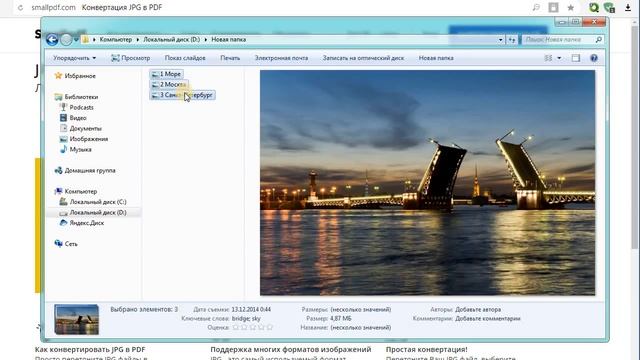Open the Podcasts library
The width and height of the screenshot is (640, 360).
(x=77, y=107)
